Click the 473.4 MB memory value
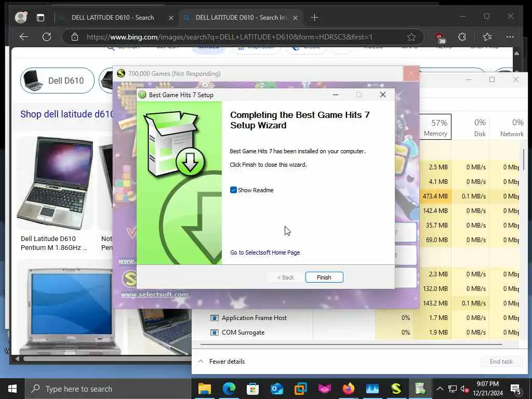 click(x=435, y=196)
